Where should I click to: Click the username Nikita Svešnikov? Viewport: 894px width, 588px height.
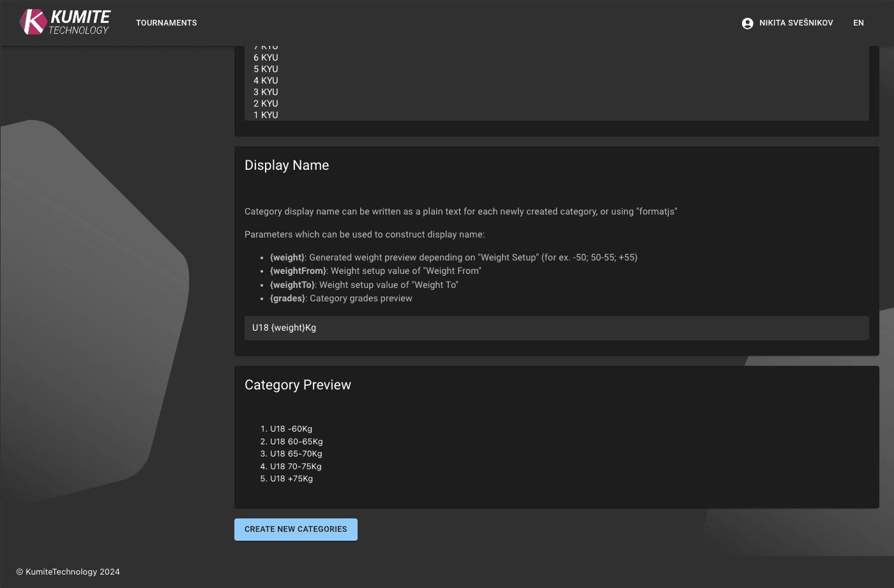pyautogui.click(x=795, y=22)
